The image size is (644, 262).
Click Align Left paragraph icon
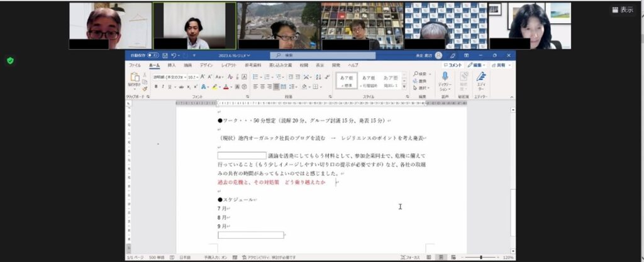(255, 87)
